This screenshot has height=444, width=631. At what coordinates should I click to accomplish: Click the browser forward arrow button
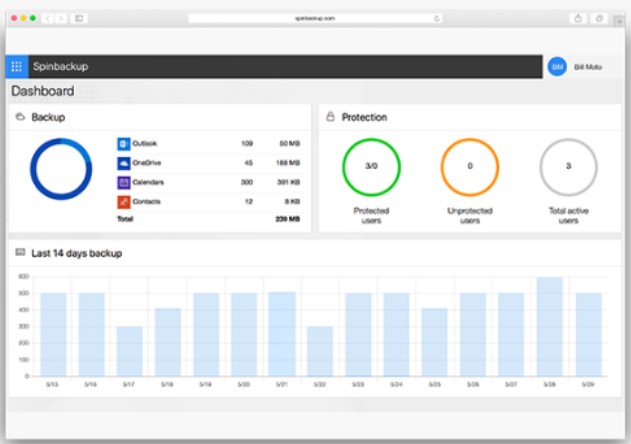coord(61,18)
